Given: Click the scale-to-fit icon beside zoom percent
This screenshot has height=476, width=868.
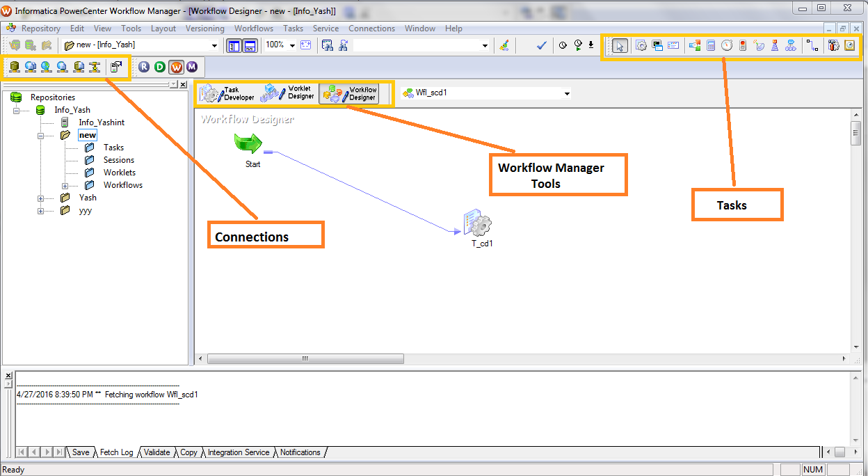Looking at the screenshot, I should click(305, 45).
